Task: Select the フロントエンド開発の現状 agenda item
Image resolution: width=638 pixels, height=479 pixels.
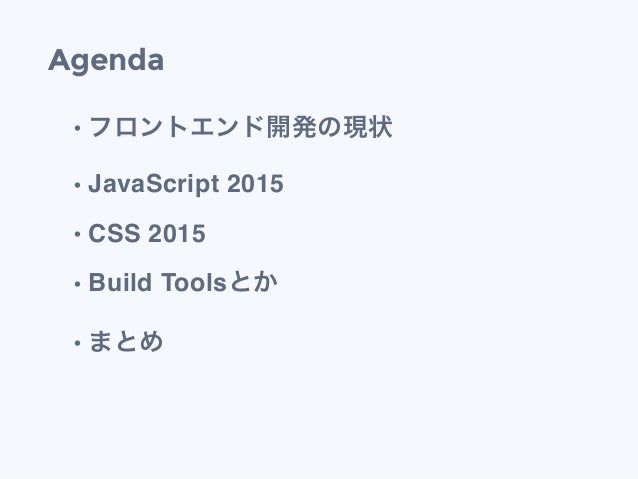Action: tap(240, 127)
